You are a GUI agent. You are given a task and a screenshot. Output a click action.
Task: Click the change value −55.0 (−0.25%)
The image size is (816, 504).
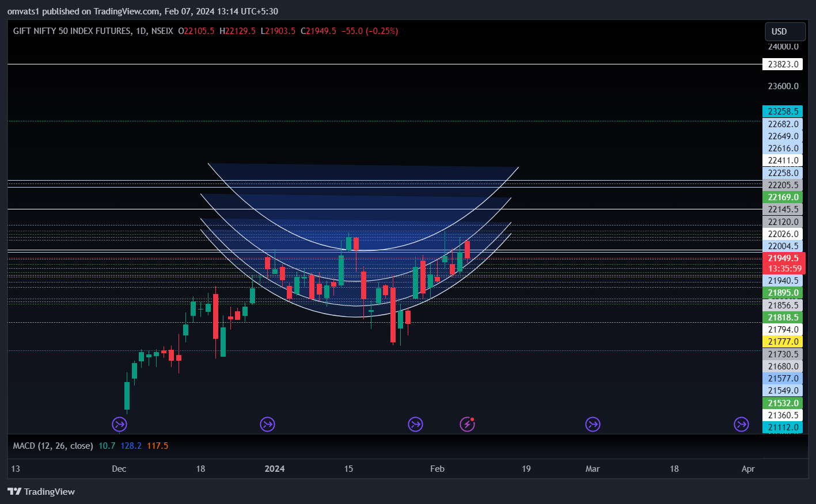click(x=370, y=31)
